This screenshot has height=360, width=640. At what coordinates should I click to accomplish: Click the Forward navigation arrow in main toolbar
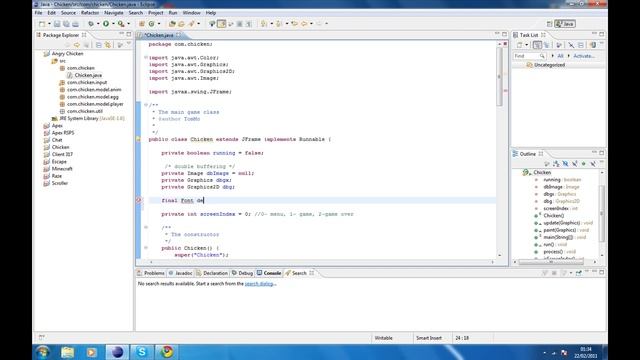[x=319, y=24]
